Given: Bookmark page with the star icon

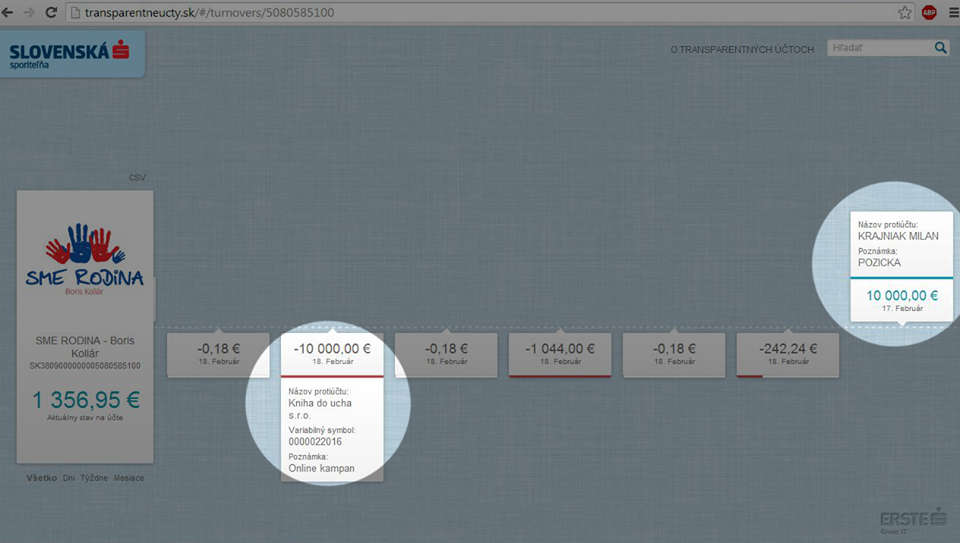Looking at the screenshot, I should click(x=904, y=12).
